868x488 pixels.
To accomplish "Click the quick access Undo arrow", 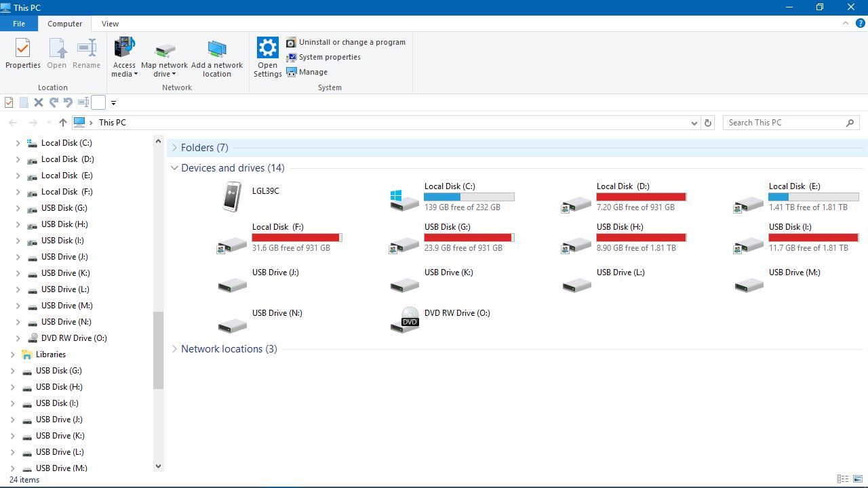I will pyautogui.click(x=68, y=103).
